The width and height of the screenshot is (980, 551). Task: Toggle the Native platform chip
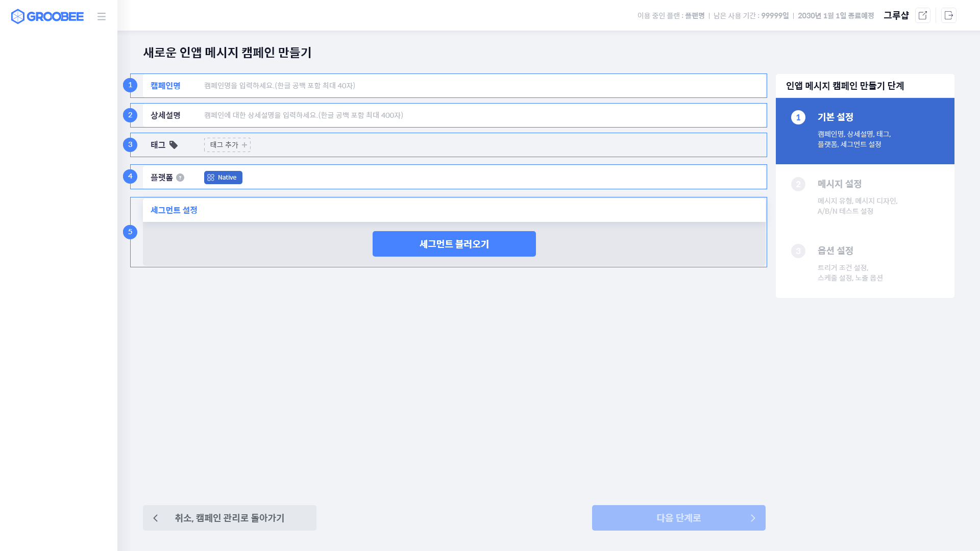pos(223,178)
